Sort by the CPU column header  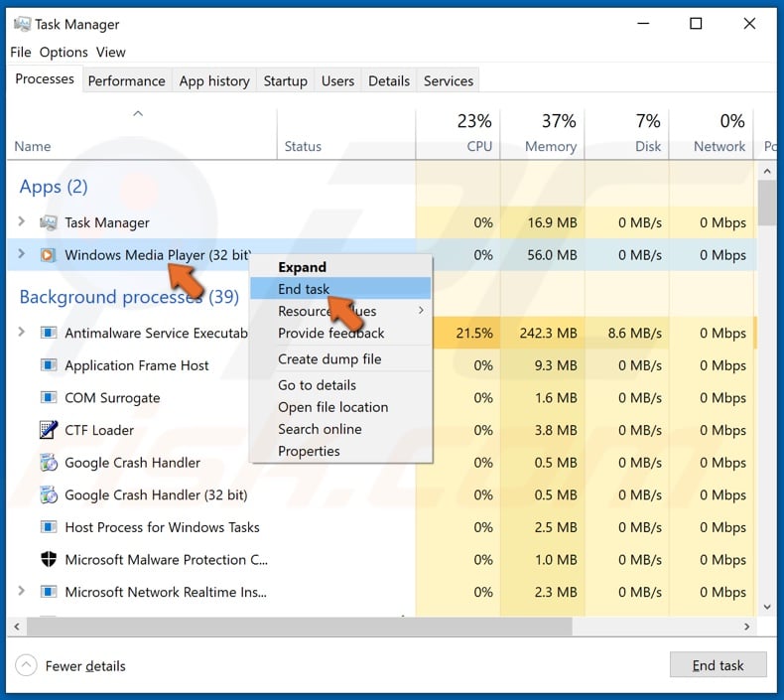coord(458,134)
